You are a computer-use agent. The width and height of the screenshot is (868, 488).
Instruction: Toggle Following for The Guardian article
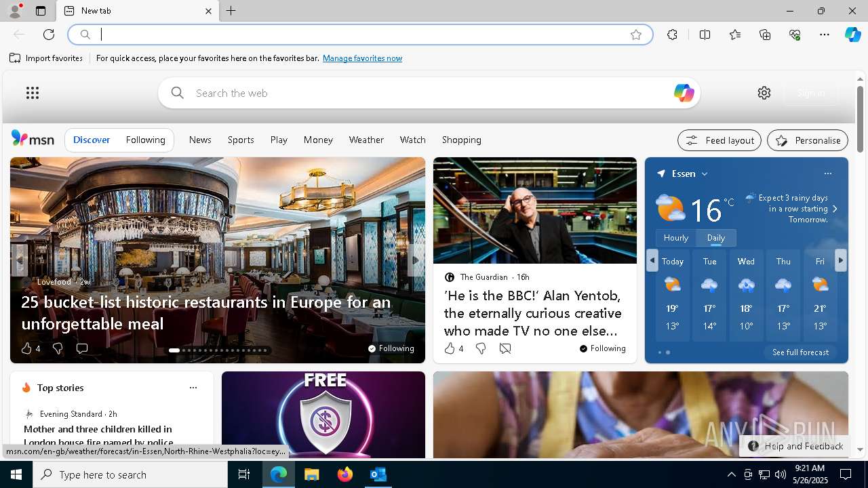602,348
